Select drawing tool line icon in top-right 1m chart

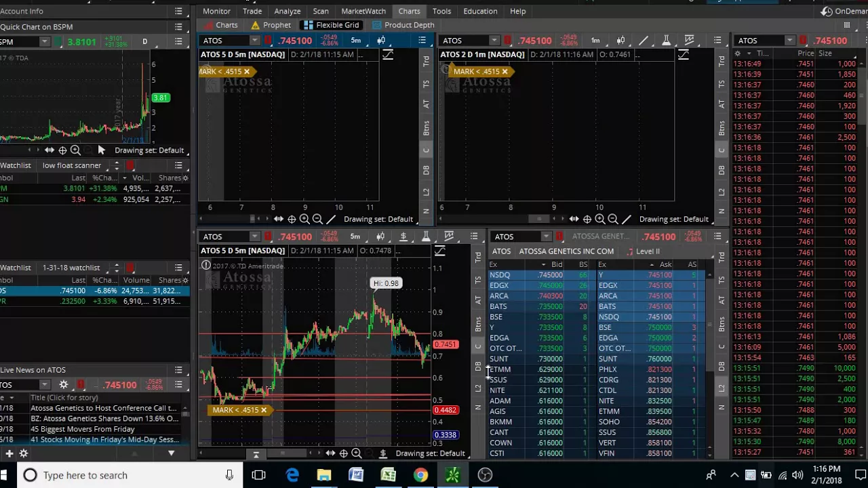(x=644, y=41)
